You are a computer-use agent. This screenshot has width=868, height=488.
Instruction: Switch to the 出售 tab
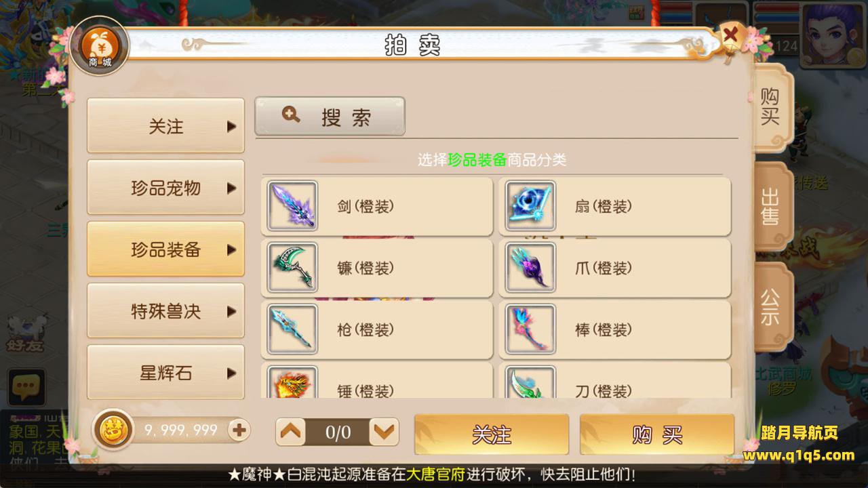(x=771, y=207)
